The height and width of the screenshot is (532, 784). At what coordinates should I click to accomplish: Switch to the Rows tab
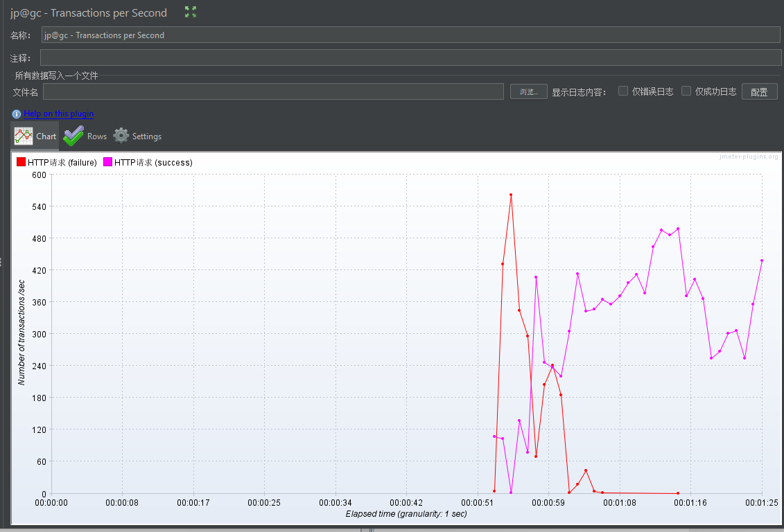[x=85, y=136]
